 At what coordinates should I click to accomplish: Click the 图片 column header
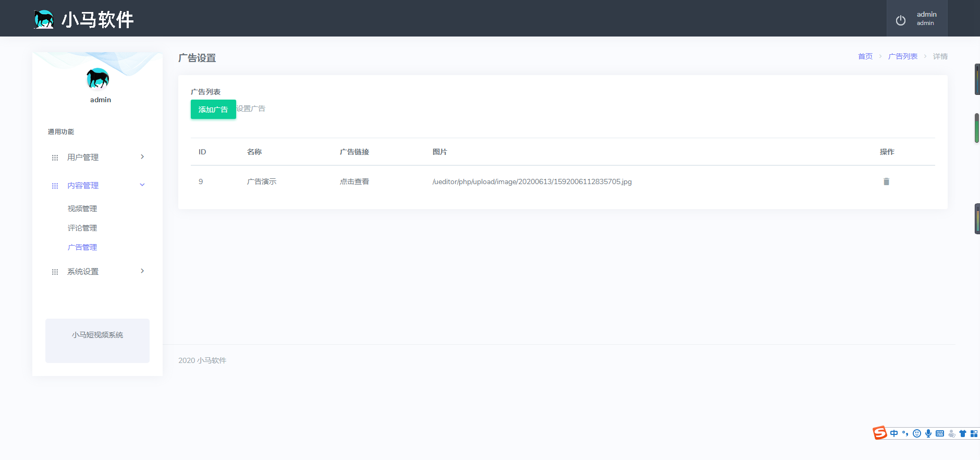(x=440, y=152)
